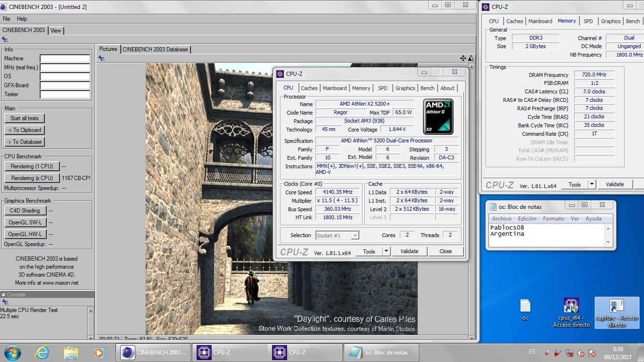Select the CINEBENCH 2003 tab
644x362 pixels.
pyautogui.click(x=24, y=30)
